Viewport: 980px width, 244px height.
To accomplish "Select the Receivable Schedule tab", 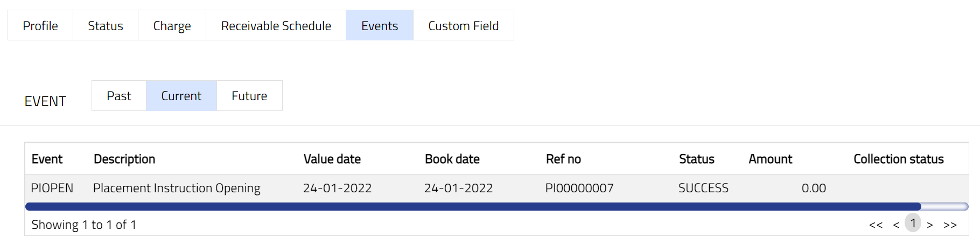I will point(276,25).
